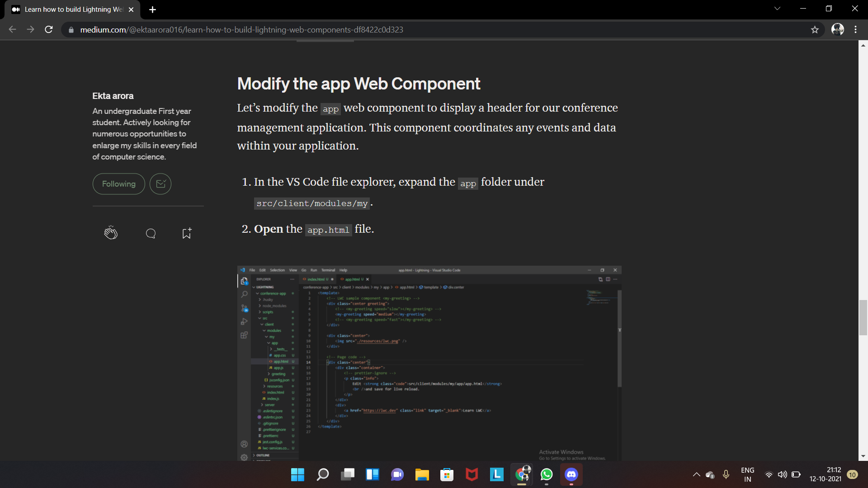Open a new browser tab

[x=153, y=9]
